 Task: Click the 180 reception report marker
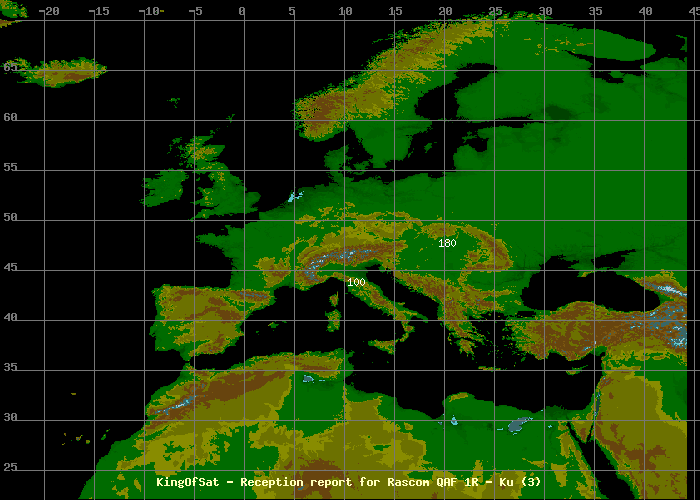[x=447, y=243]
